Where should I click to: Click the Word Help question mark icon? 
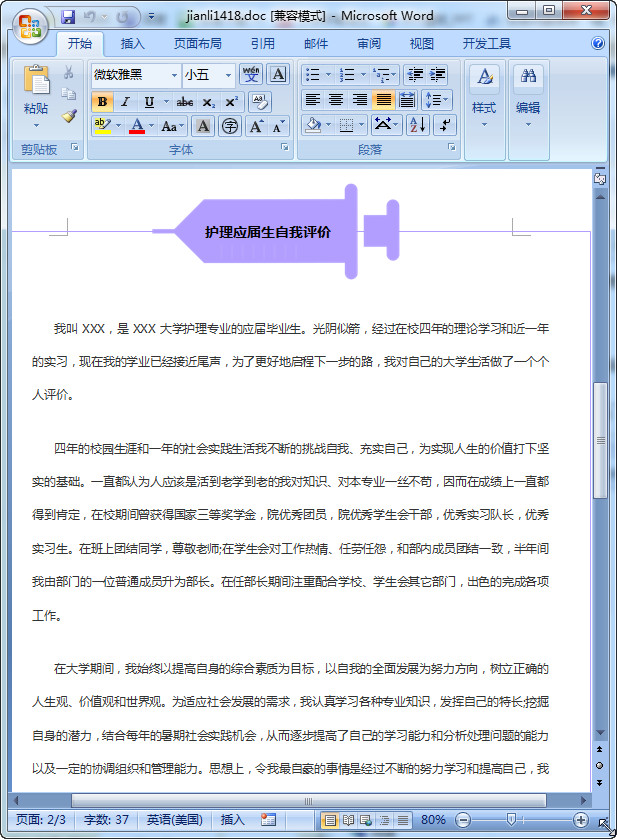598,44
